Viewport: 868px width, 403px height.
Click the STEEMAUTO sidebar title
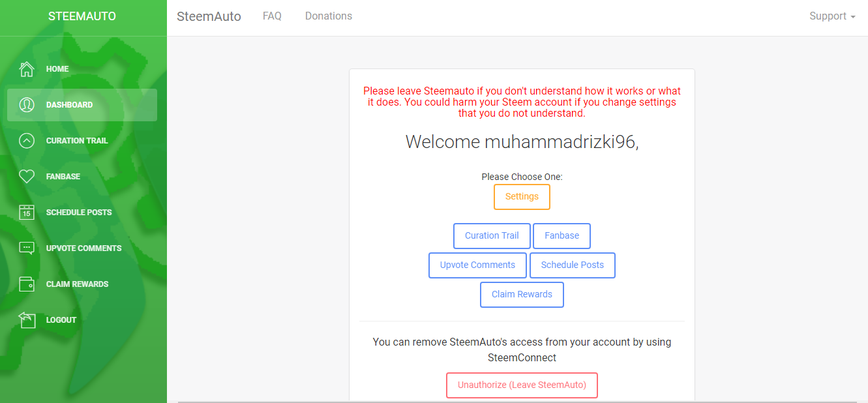[x=82, y=16]
